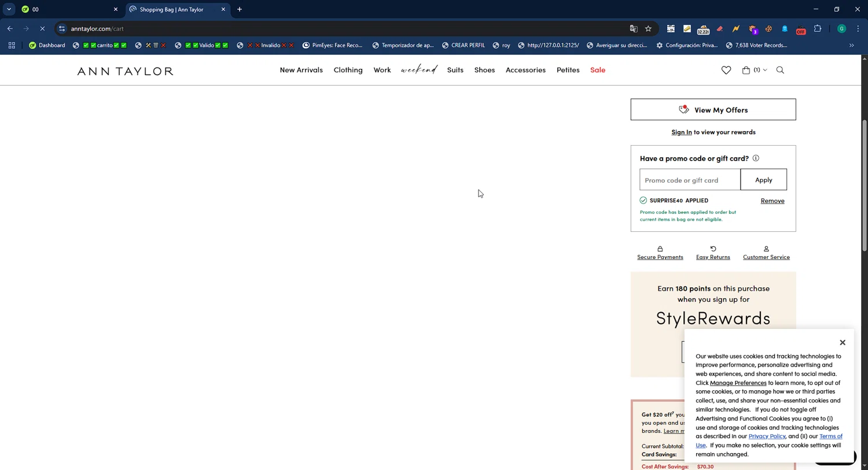Click the translate page icon
The height and width of the screenshot is (470, 868).
(634, 28)
